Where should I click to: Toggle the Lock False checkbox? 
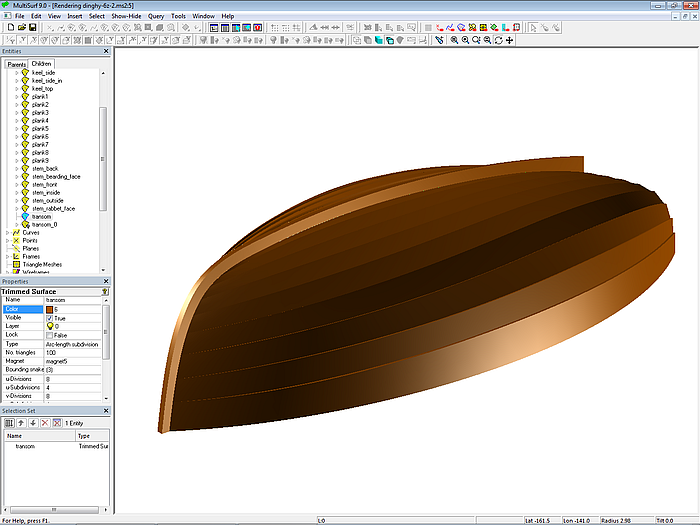pyautogui.click(x=50, y=335)
